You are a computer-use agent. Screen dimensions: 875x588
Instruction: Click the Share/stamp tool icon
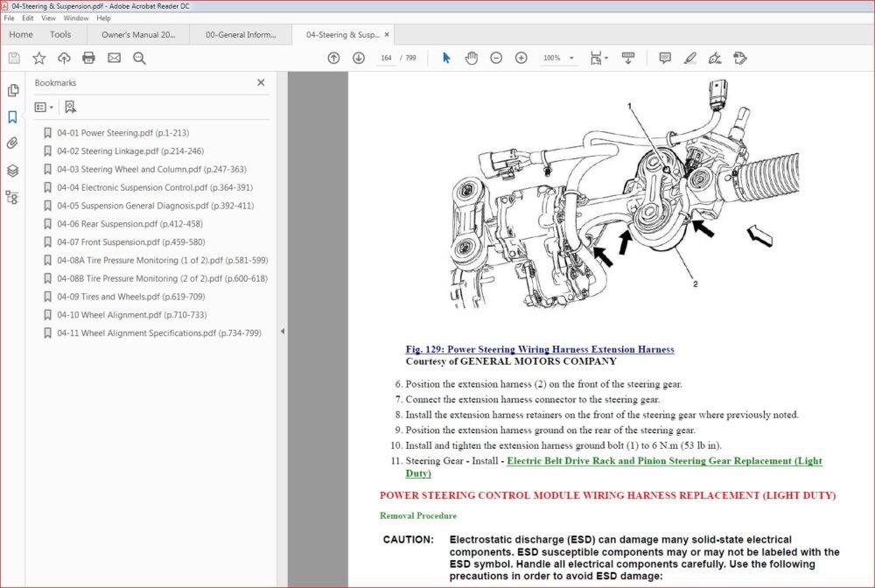[x=740, y=58]
